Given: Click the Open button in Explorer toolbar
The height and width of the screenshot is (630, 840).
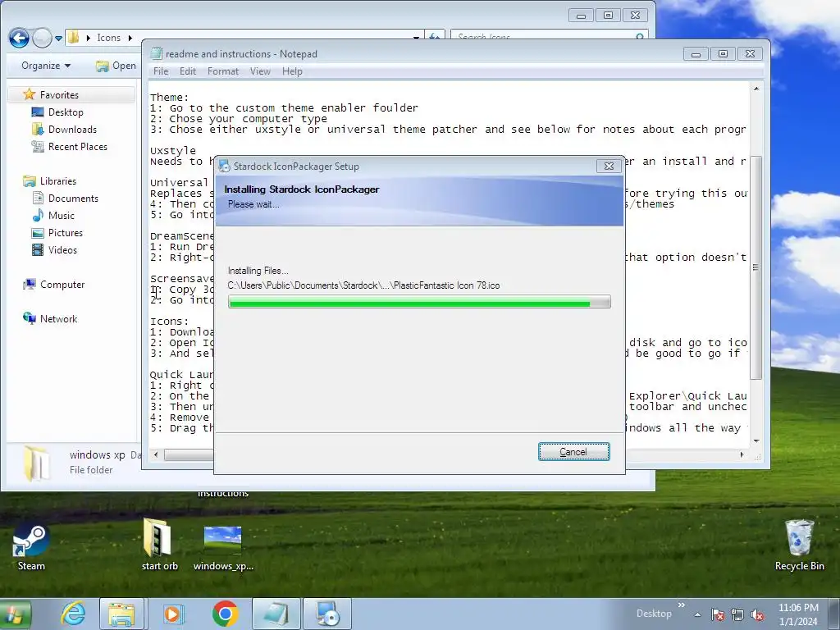Looking at the screenshot, I should tap(116, 66).
